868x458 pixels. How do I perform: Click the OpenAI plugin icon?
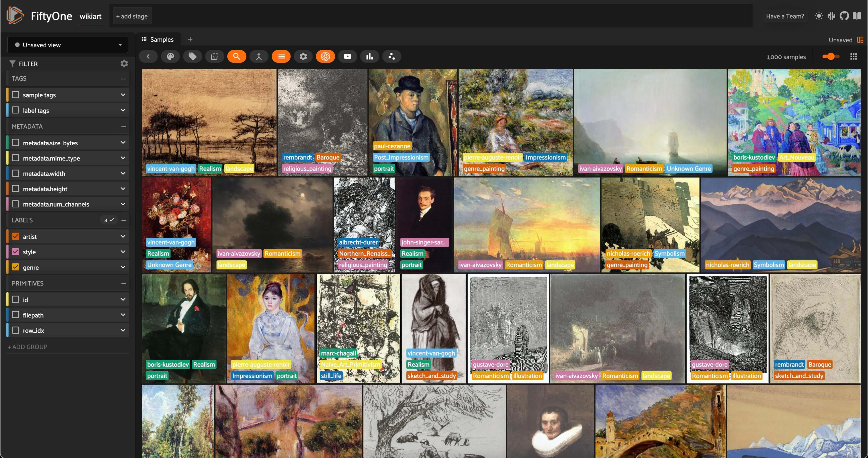point(325,56)
